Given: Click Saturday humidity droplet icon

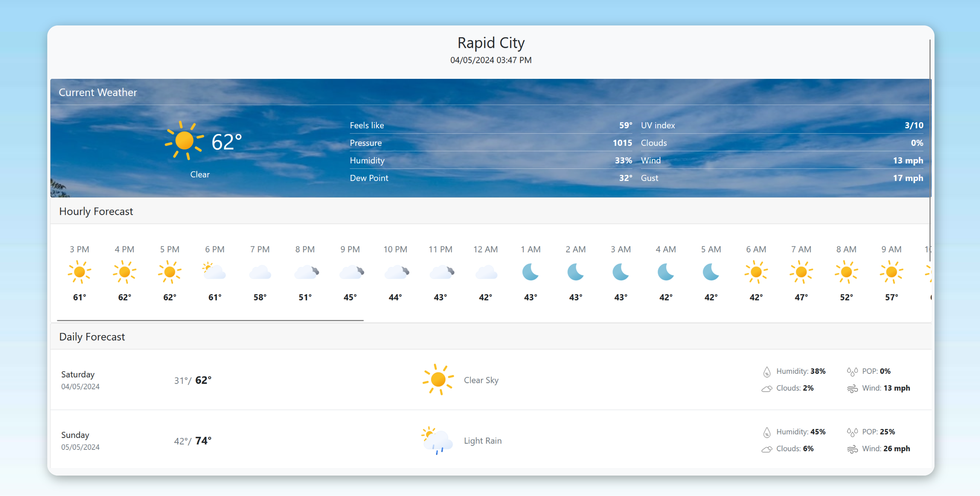Looking at the screenshot, I should tap(766, 372).
